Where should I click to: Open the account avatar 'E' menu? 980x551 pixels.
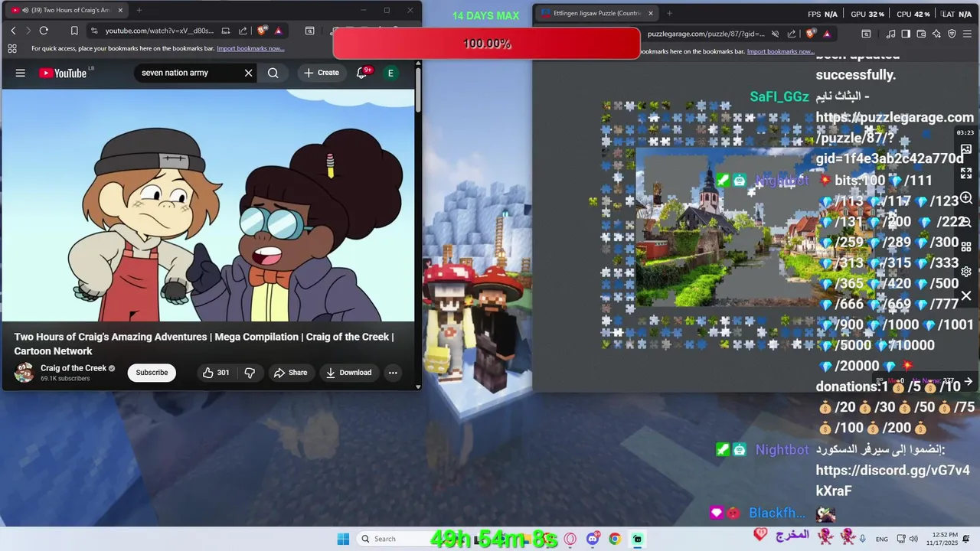tap(390, 73)
